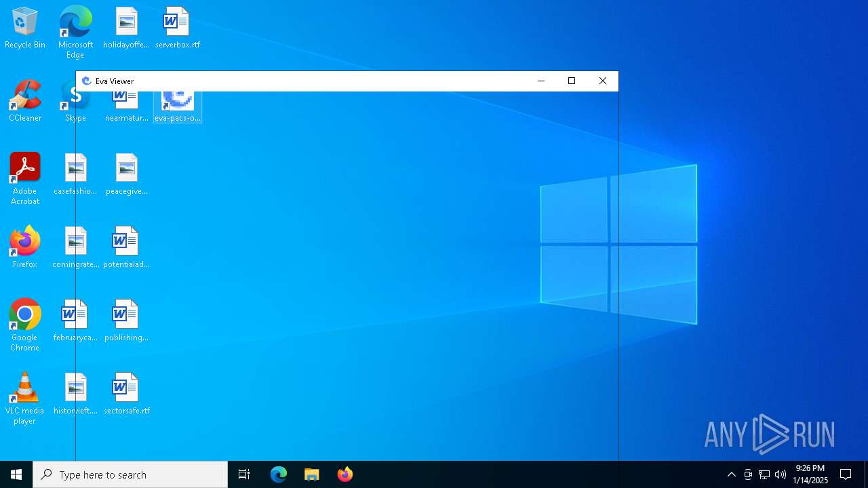The image size is (868, 488).
Task: Maximize the Eva Viewer window
Action: [572, 81]
